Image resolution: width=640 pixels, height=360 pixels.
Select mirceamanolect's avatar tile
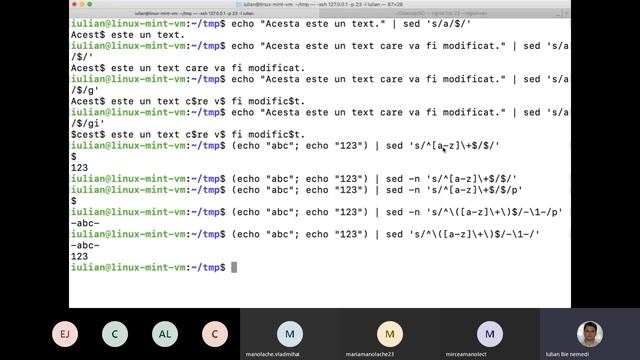tap(490, 334)
